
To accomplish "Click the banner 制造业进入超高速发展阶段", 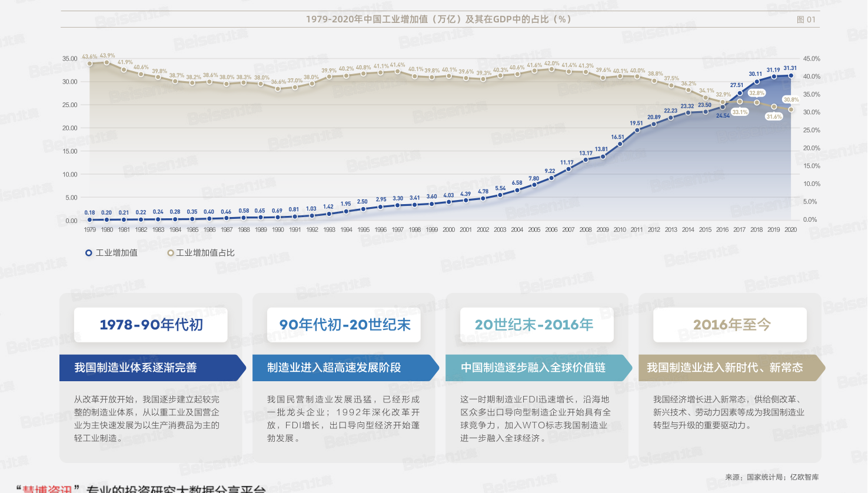I will (x=345, y=368).
